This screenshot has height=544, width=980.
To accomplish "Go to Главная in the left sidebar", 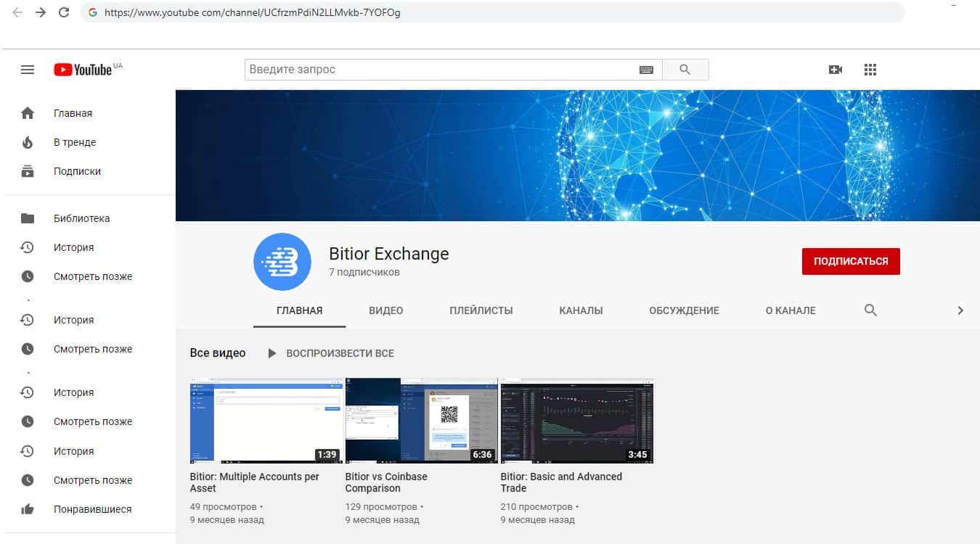I will point(89,113).
